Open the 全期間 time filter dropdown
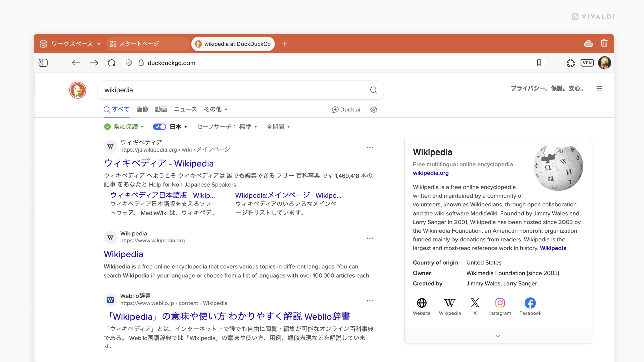This screenshot has width=644, height=362. [278, 127]
